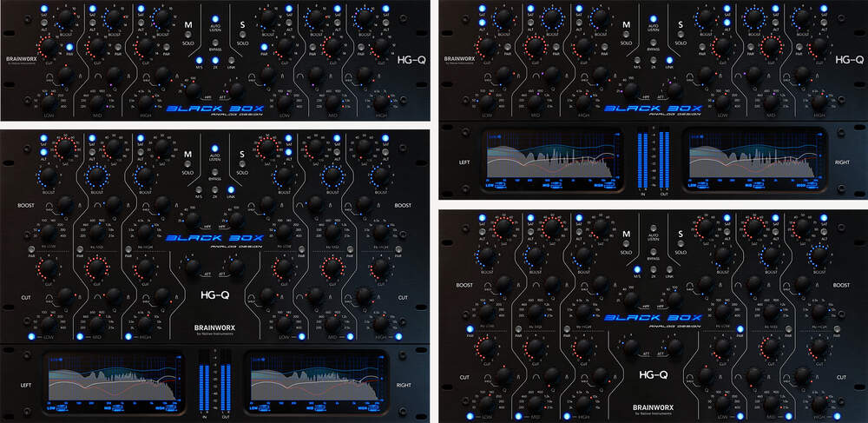
Task: Click Mid HIGH shelf filter icon, top-left unit
Action: click(x=146, y=76)
